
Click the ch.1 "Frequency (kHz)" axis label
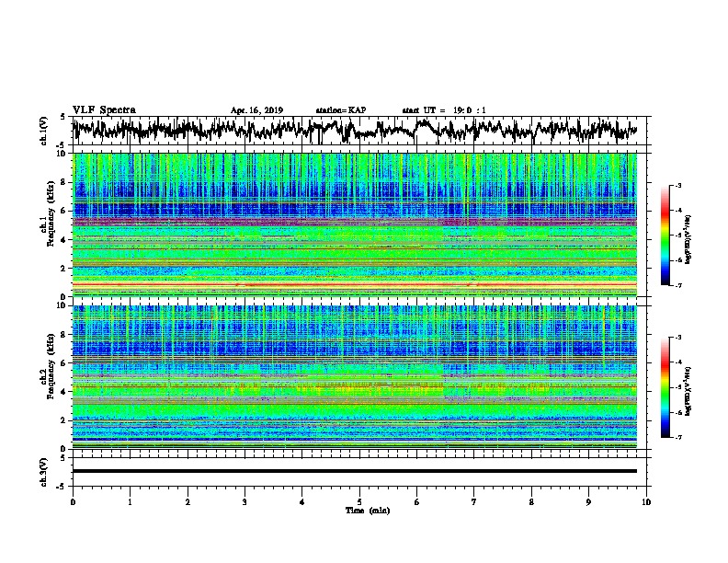click(51, 213)
